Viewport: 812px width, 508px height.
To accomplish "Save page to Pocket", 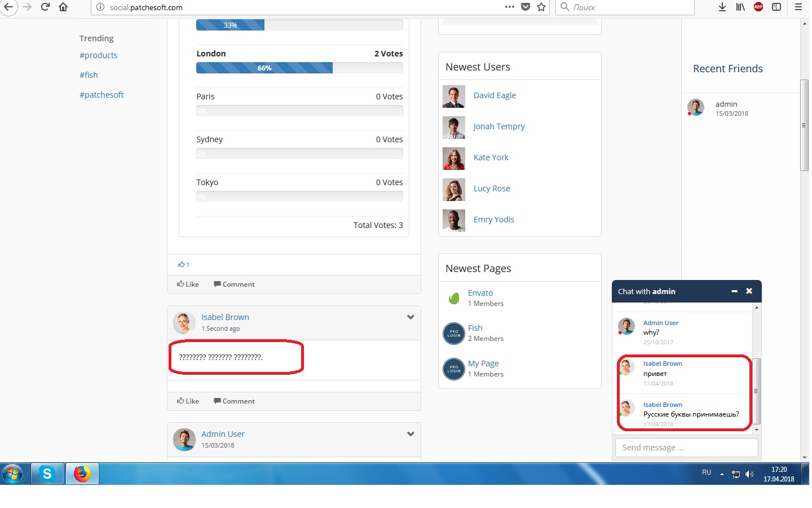I will tap(526, 7).
